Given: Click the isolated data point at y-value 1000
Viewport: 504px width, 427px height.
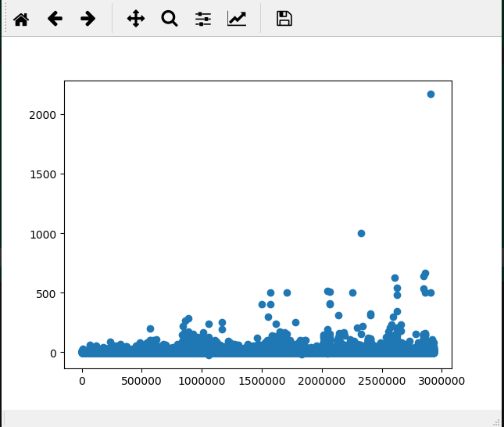Looking at the screenshot, I should [361, 233].
